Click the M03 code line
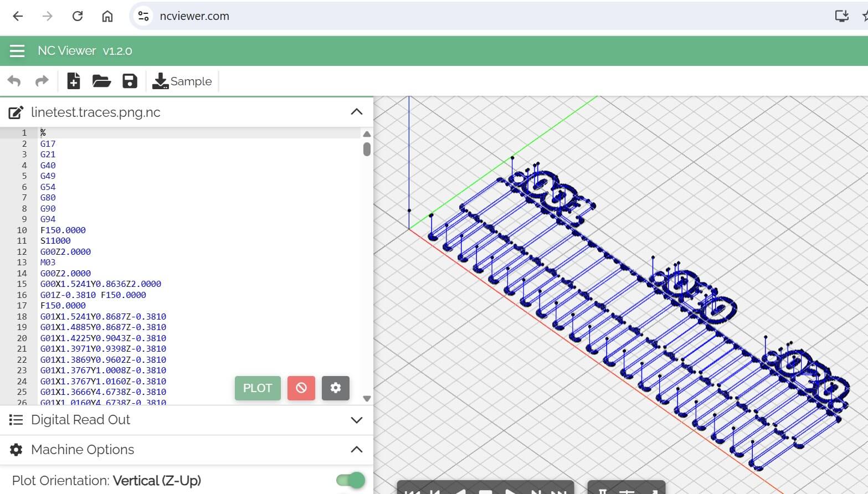 49,263
